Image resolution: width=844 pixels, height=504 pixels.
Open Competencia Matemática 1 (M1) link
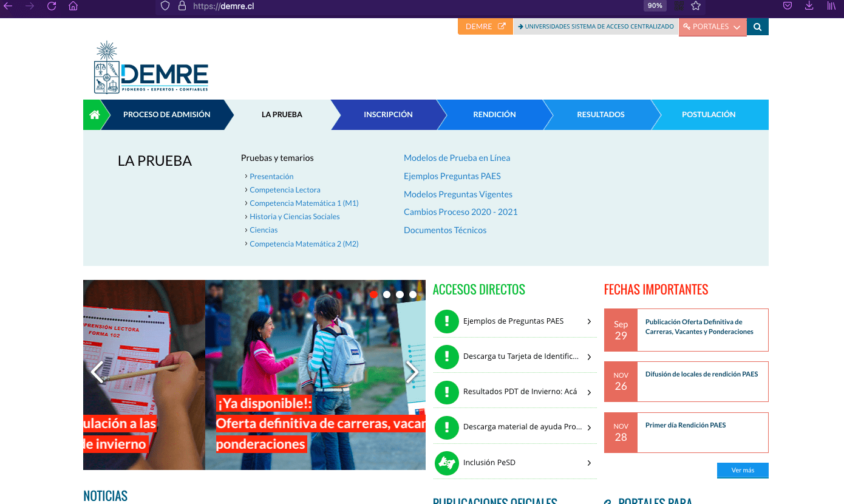coord(304,203)
